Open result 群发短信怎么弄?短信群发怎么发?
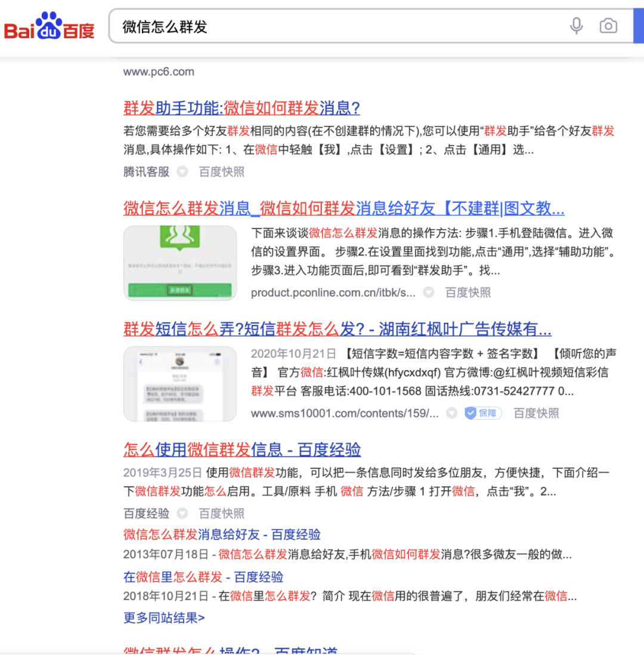Image resolution: width=644 pixels, height=655 pixels. tap(337, 329)
